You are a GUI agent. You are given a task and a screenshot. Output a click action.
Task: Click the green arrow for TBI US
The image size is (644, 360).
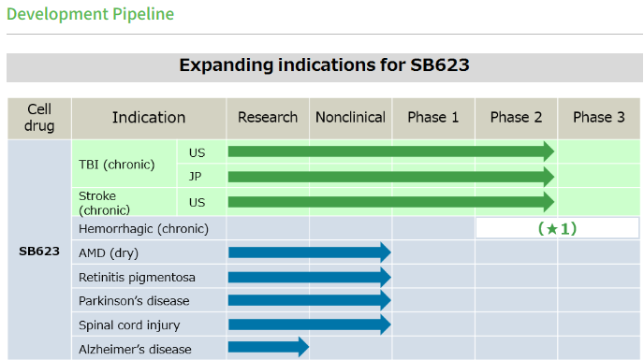[391, 151]
